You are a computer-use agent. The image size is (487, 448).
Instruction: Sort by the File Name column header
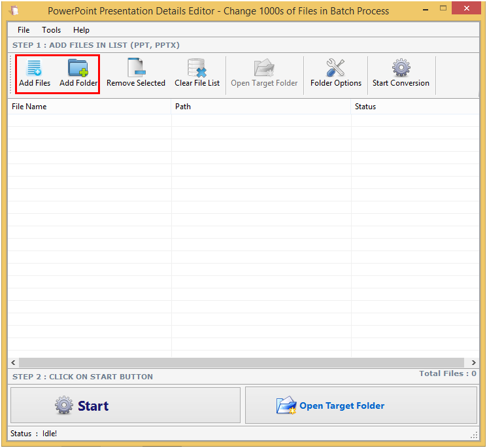click(90, 107)
